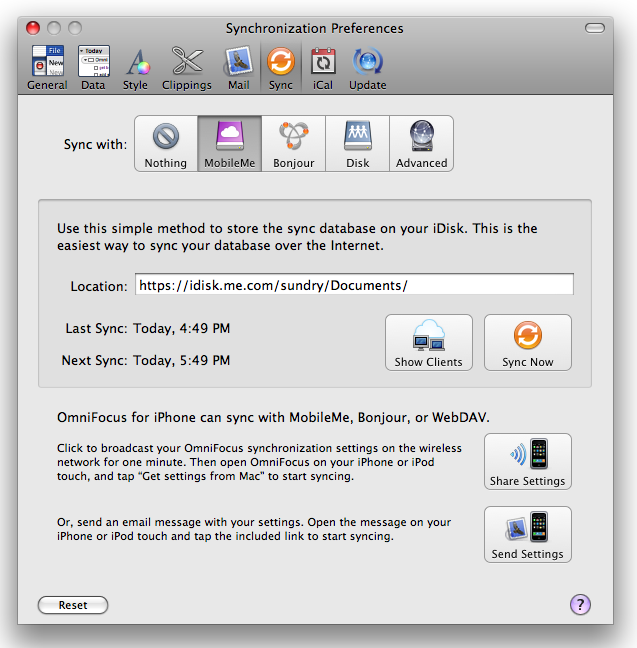This screenshot has width=637, height=648.
Task: Open the iCal preferences pane
Action: [x=323, y=68]
